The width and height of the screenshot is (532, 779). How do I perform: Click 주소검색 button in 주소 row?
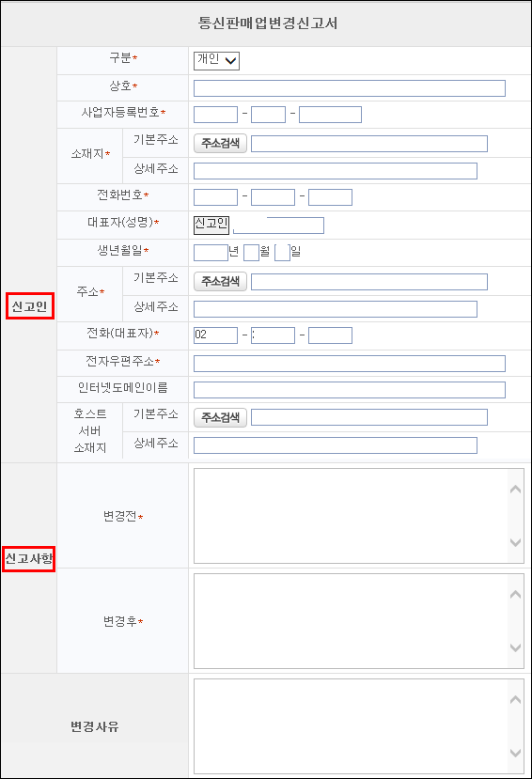[x=220, y=282]
